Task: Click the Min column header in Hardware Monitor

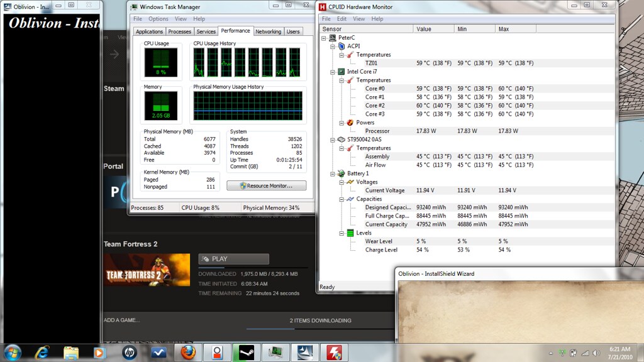Action: tap(474, 29)
